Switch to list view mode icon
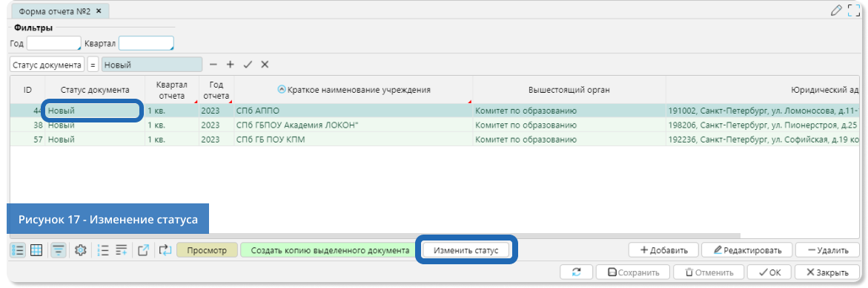This screenshot has height=288, width=868. tap(19, 250)
